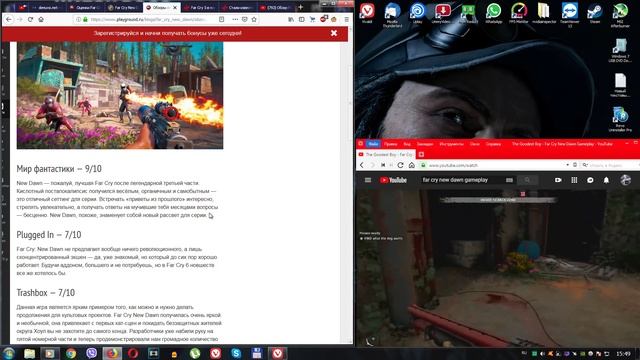640x360 pixels.
Task: Switch to the last YouTube tab in Firefox
Action: tap(276, 7)
